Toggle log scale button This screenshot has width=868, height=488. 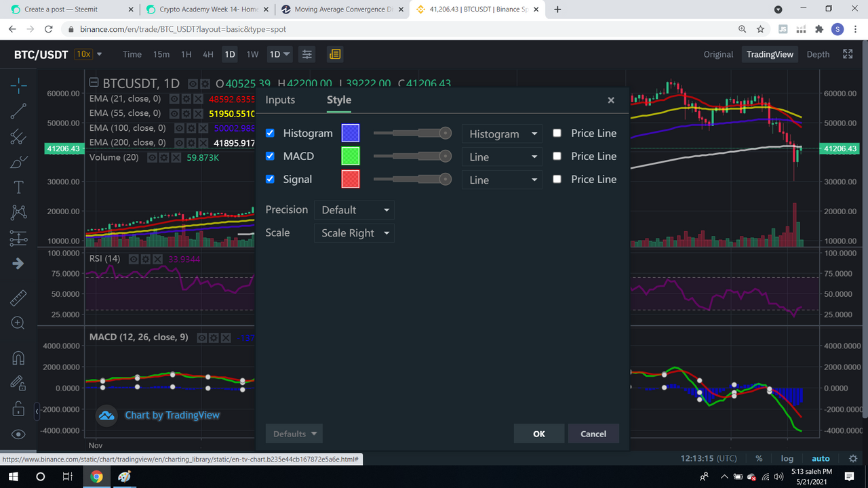787,459
